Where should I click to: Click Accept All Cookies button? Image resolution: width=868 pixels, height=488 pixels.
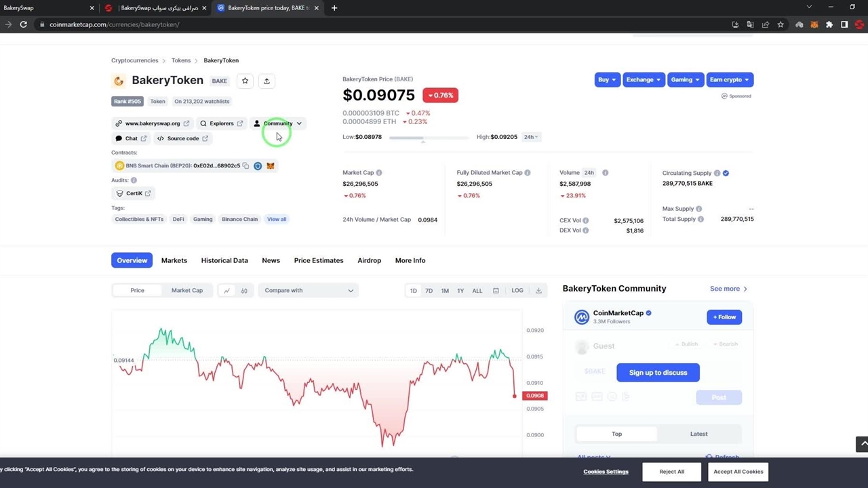738,472
